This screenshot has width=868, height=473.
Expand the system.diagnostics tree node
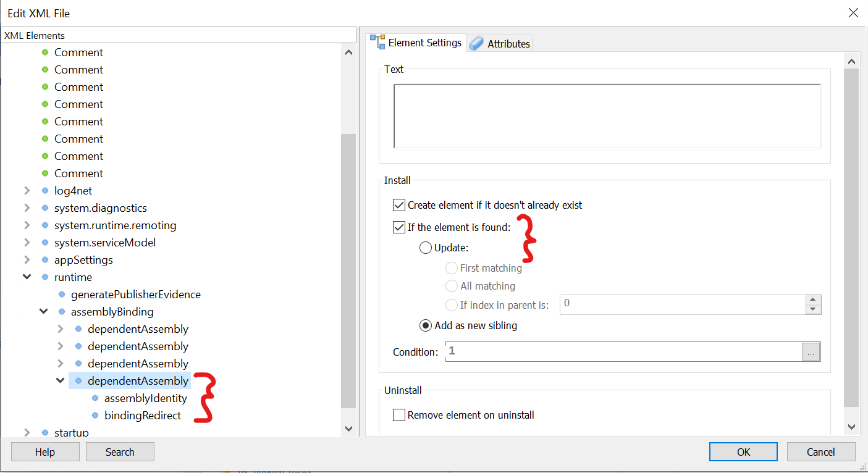[27, 208]
